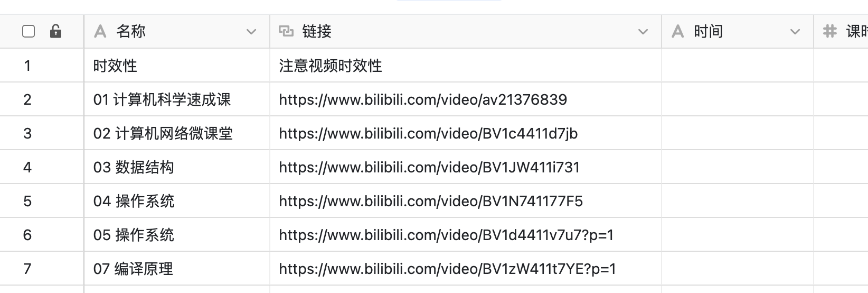The image size is (868, 293).
Task: Open the 链接 column dropdown arrow
Action: point(643,32)
